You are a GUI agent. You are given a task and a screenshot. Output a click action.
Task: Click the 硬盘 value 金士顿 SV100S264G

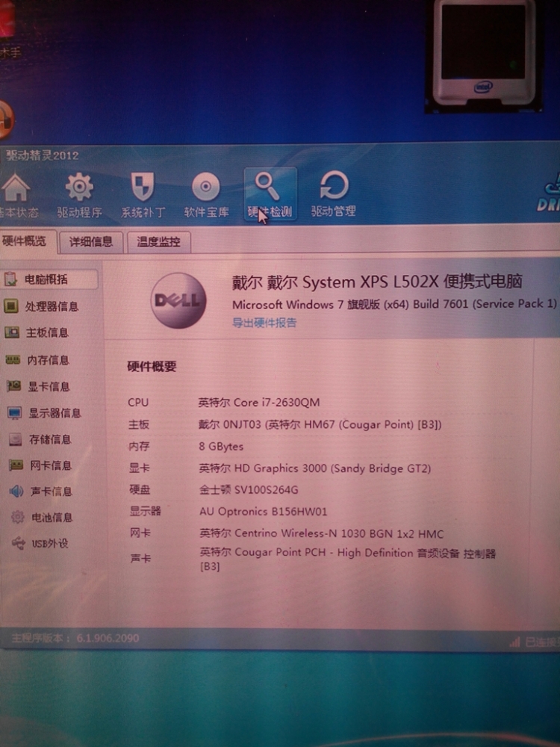tap(249, 490)
